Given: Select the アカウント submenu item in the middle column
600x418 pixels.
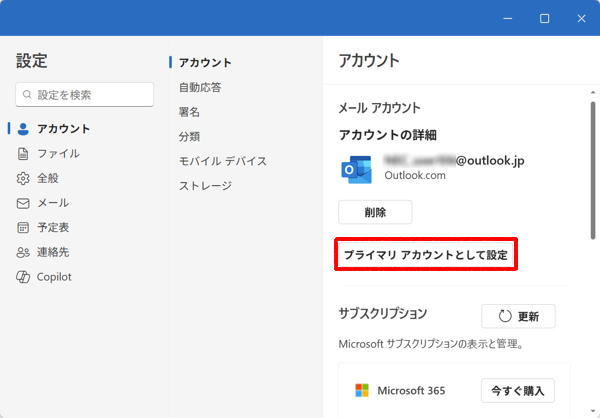Looking at the screenshot, I should (x=205, y=62).
